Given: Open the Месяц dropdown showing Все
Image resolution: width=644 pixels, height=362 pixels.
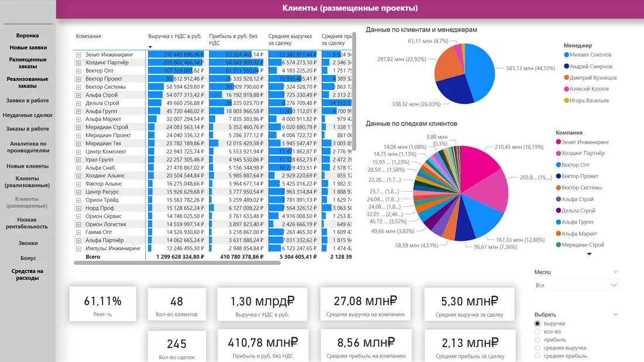Looking at the screenshot, I should (576, 285).
